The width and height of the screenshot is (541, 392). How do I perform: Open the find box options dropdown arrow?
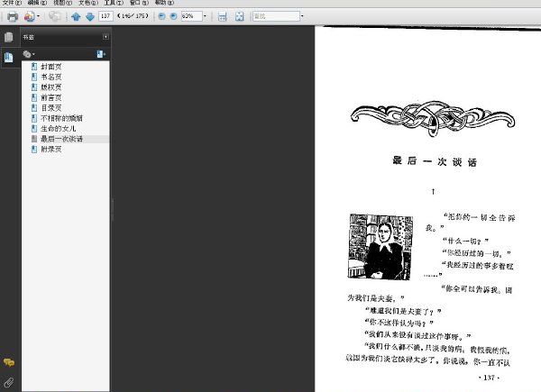point(302,16)
